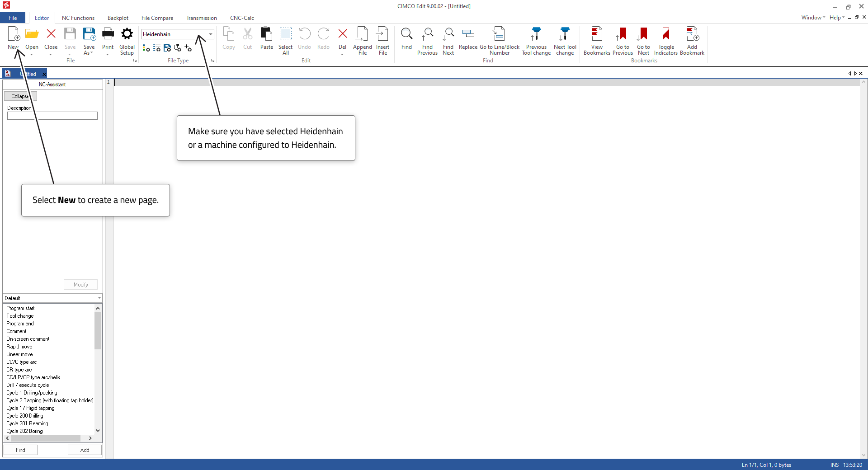Toggle Indicators in Bookmarks group
Viewport: 868px width, 470px height.
[x=665, y=34]
